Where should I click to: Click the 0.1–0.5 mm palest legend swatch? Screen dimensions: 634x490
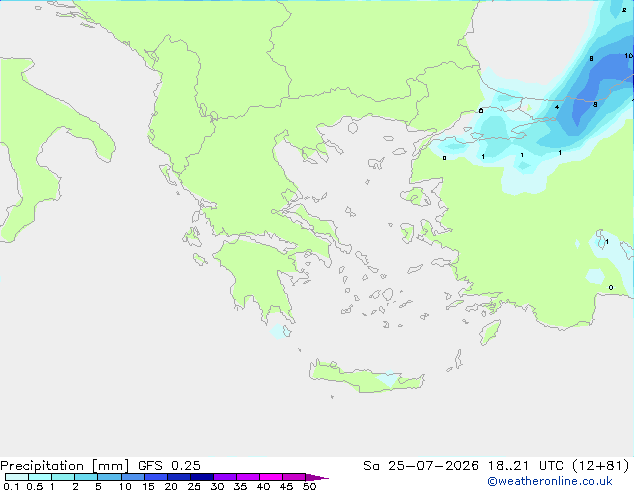coord(17,477)
